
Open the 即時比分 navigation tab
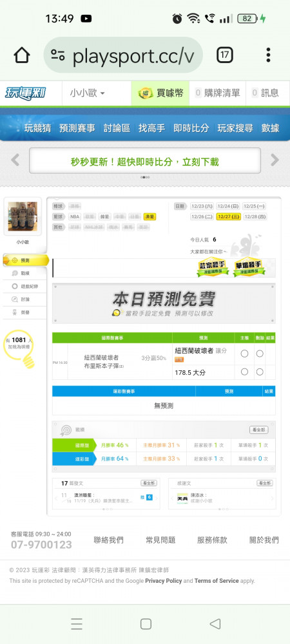click(x=191, y=128)
